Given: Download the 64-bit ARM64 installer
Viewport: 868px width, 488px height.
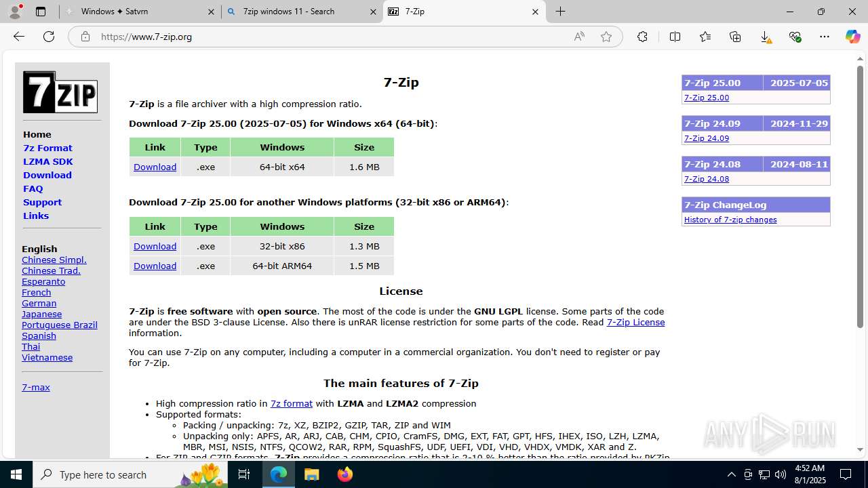Looking at the screenshot, I should (155, 266).
